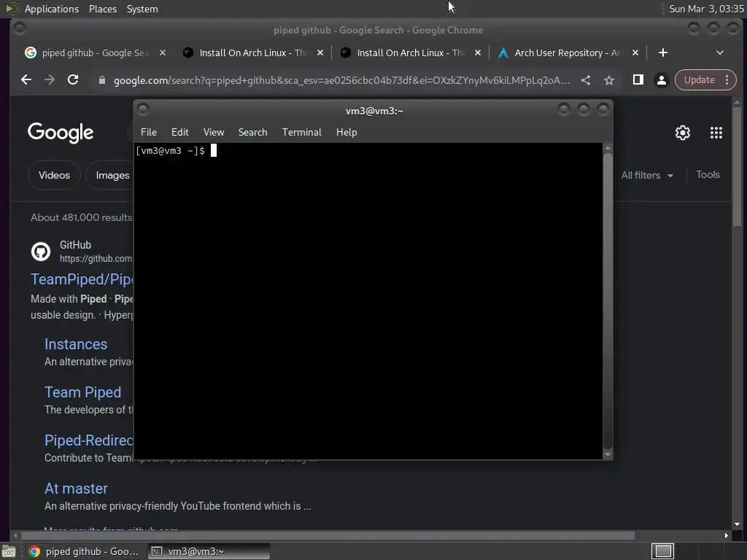The height and width of the screenshot is (560, 747).
Task: Filter results by Videos
Action: [x=54, y=175]
